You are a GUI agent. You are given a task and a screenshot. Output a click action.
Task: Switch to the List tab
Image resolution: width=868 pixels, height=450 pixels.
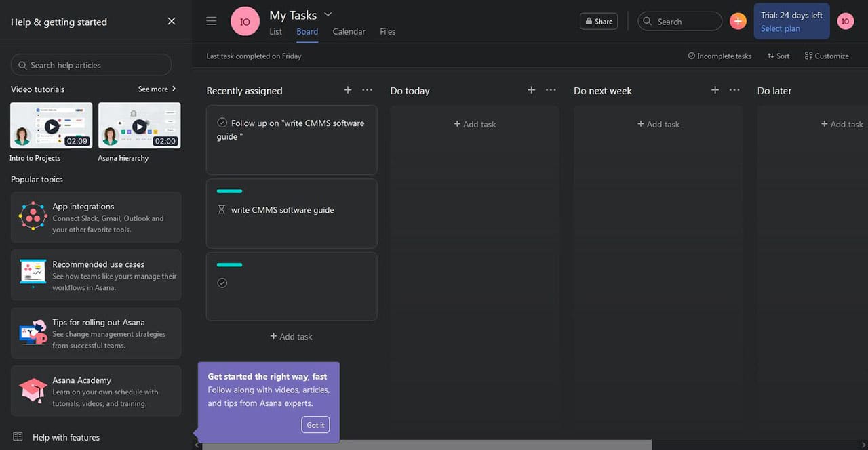pos(276,31)
